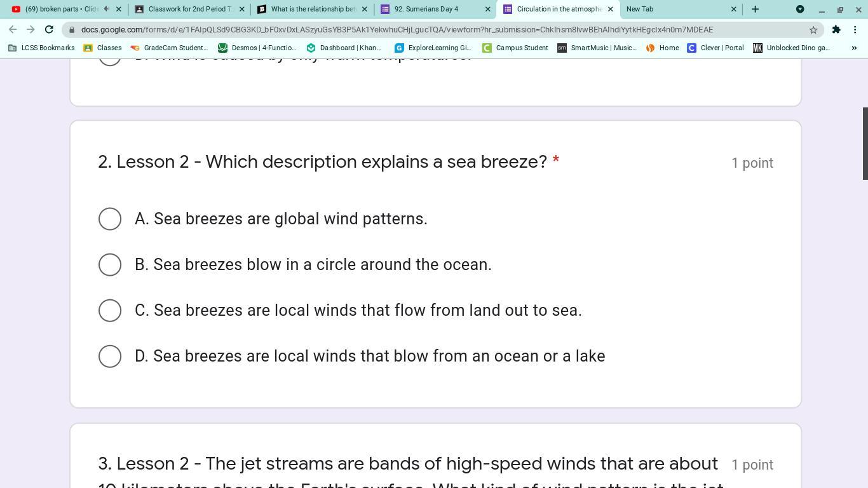Open the Desmos 4-Function bookmark
This screenshot has width=868, height=488.
point(257,48)
